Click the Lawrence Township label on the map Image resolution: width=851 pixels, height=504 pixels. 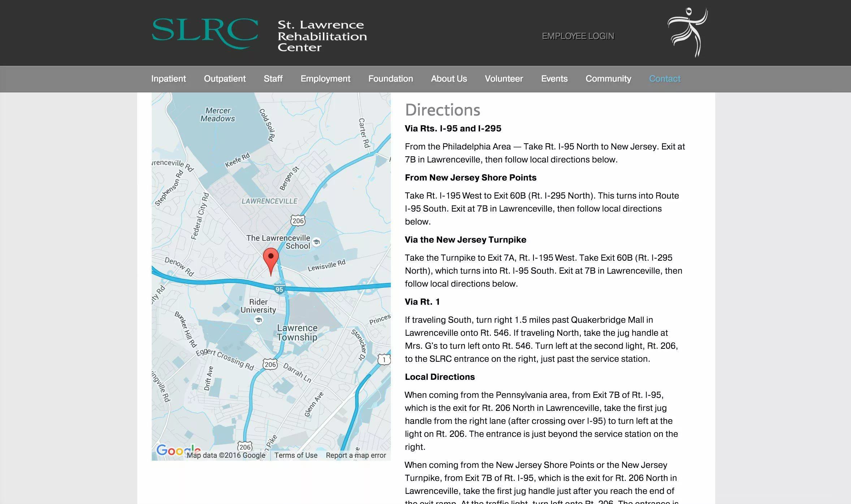click(297, 333)
